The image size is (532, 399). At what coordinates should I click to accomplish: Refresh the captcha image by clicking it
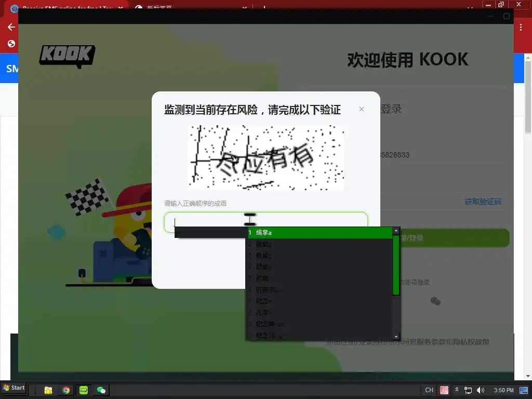pyautogui.click(x=267, y=157)
